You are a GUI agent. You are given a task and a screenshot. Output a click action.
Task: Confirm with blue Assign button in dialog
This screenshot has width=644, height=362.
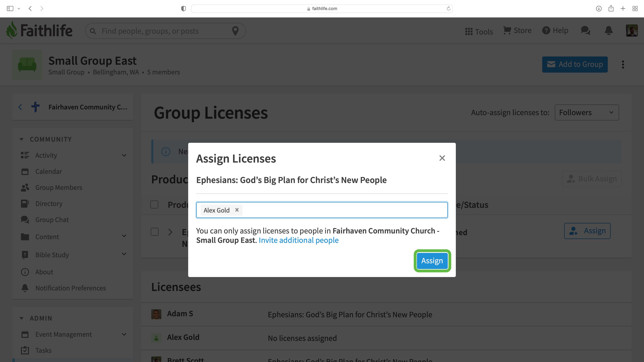click(432, 261)
